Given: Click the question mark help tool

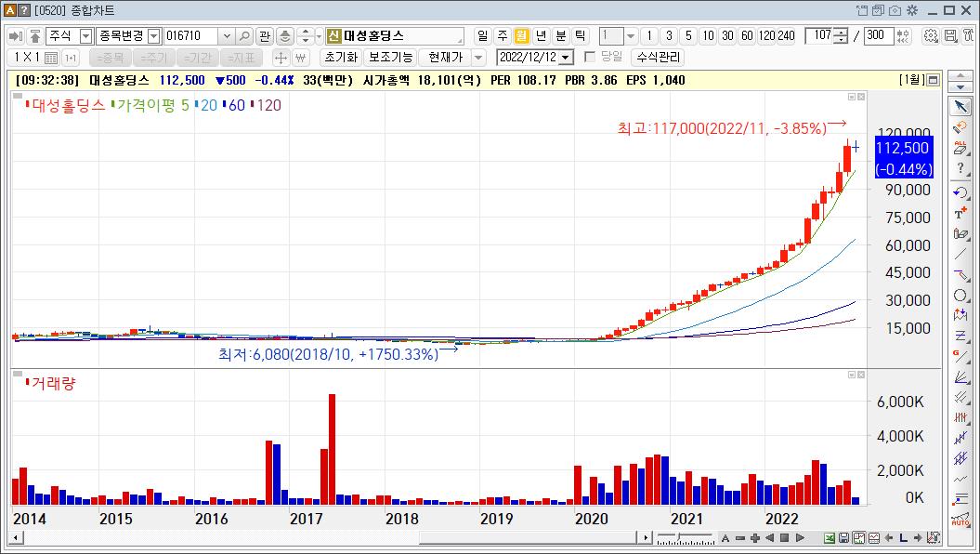Looking at the screenshot, I should 960,168.
